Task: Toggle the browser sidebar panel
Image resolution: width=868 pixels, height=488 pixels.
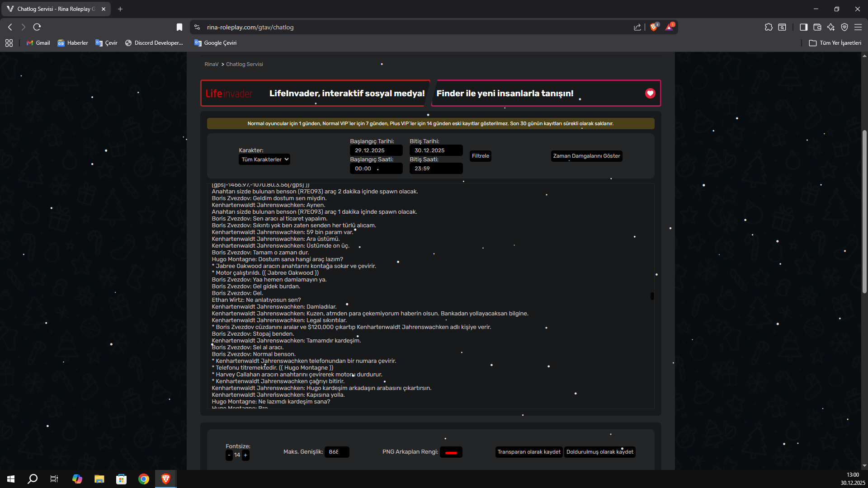Action: pyautogui.click(x=803, y=27)
